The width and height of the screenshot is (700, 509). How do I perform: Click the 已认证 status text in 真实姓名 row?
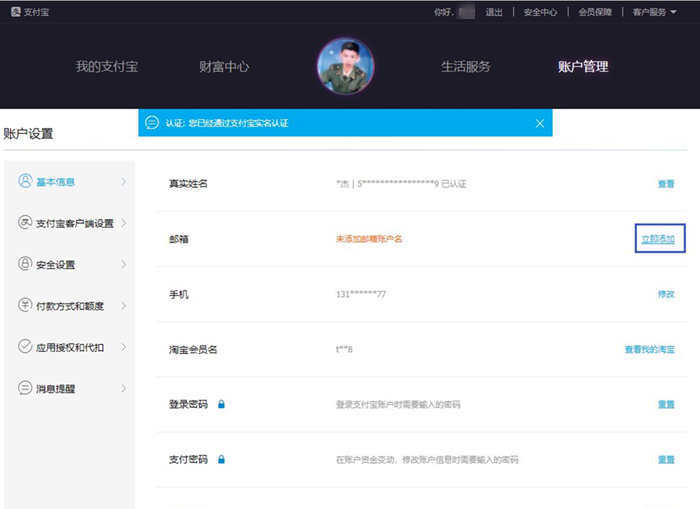(454, 184)
